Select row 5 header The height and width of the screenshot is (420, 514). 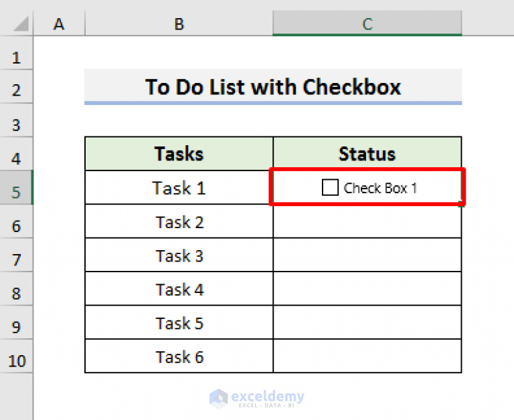tap(16, 187)
